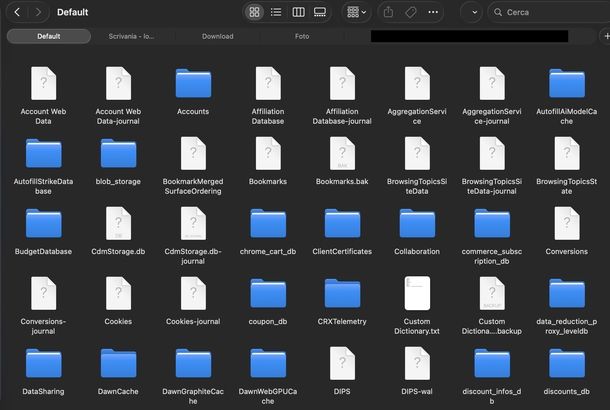The height and width of the screenshot is (410, 610).
Task: Click the Cerca search field
Action: (x=549, y=12)
